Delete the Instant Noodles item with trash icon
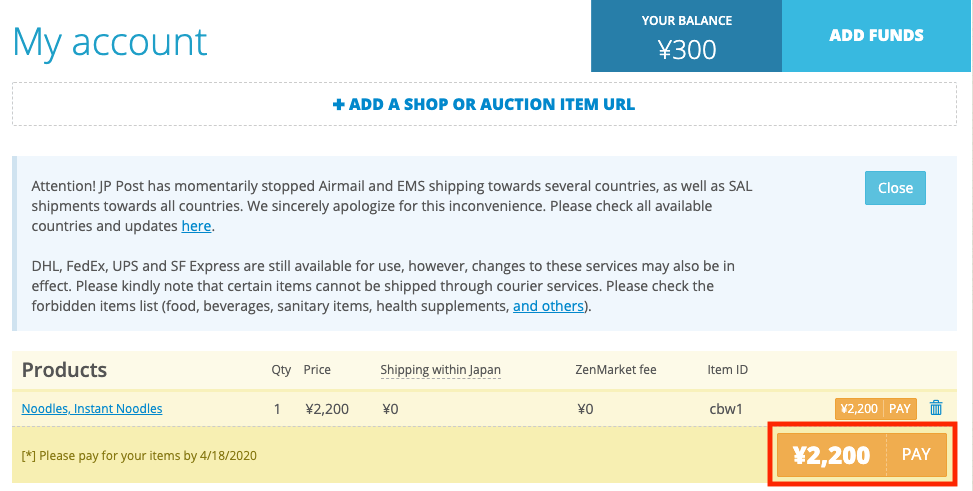 [x=936, y=408]
